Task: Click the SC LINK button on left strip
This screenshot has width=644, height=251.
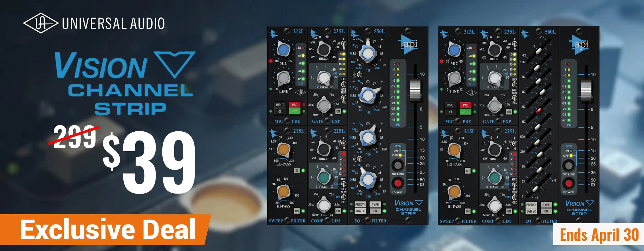Action: (398, 166)
